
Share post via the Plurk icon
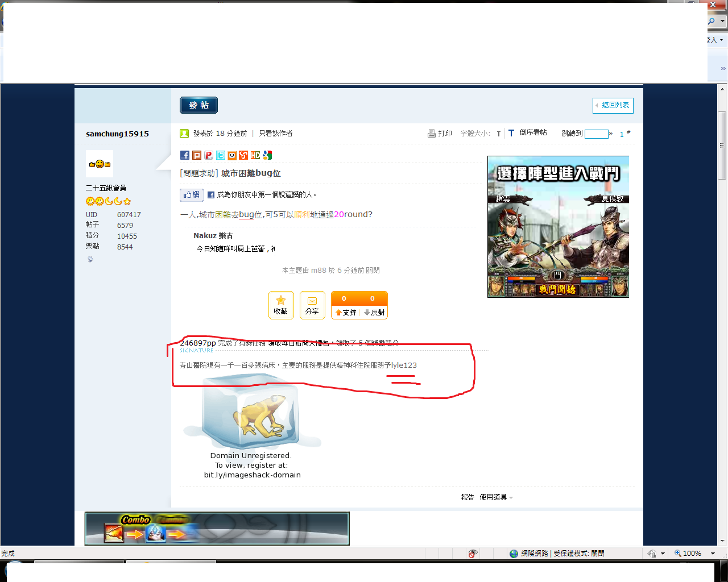click(197, 155)
